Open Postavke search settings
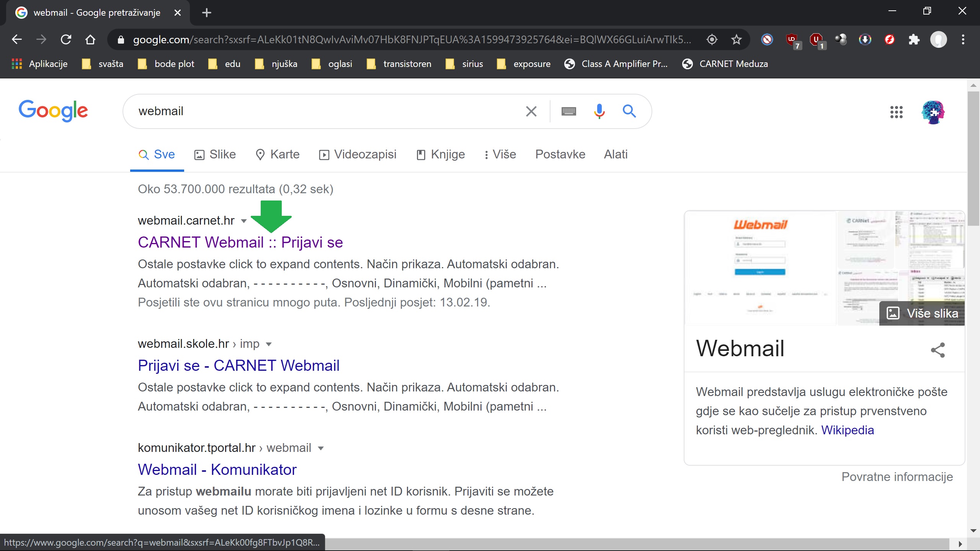The width and height of the screenshot is (980, 551). click(560, 154)
